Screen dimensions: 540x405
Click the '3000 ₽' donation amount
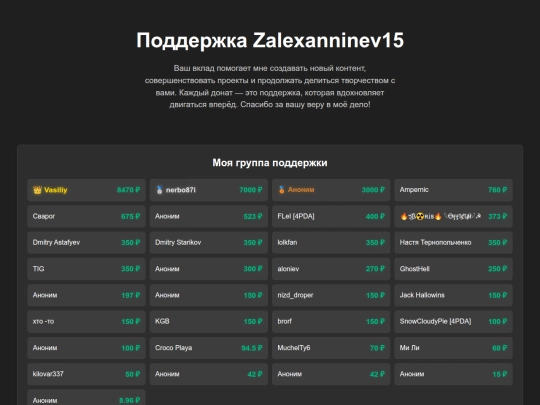click(x=373, y=190)
